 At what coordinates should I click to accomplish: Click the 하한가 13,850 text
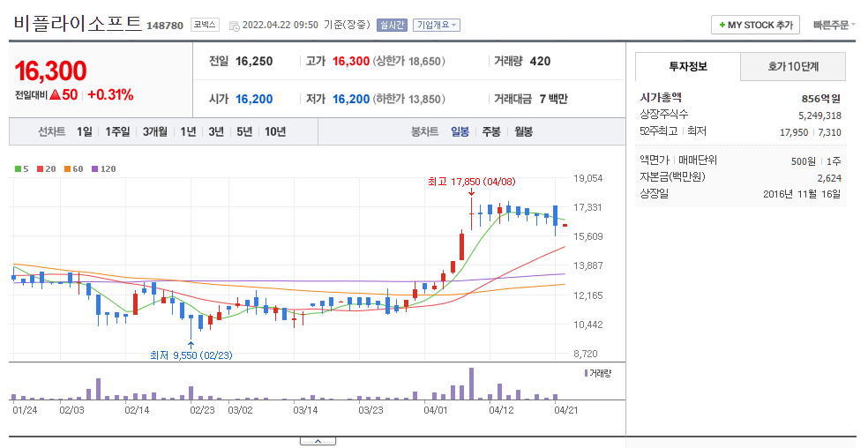[x=408, y=99]
